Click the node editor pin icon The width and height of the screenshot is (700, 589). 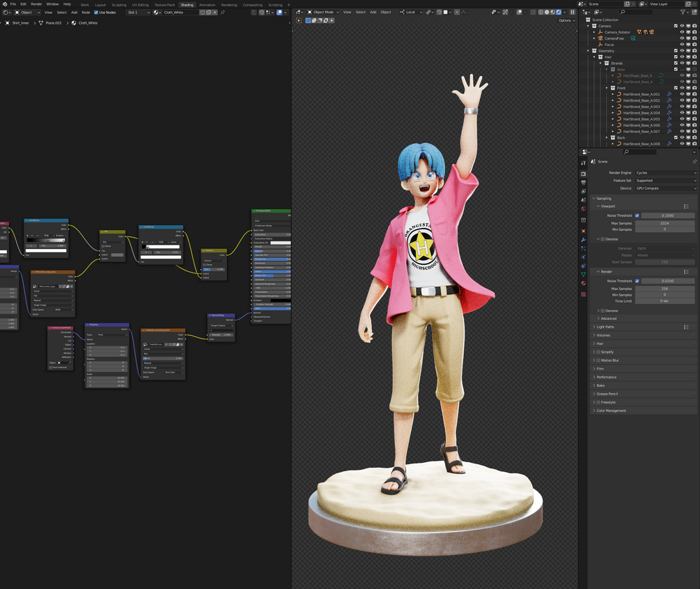(223, 13)
